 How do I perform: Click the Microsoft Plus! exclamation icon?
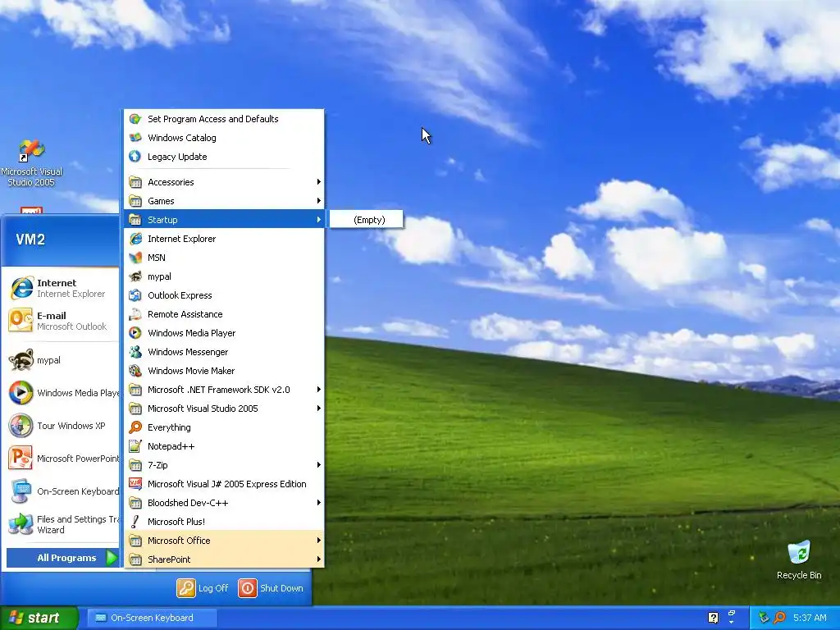[135, 521]
